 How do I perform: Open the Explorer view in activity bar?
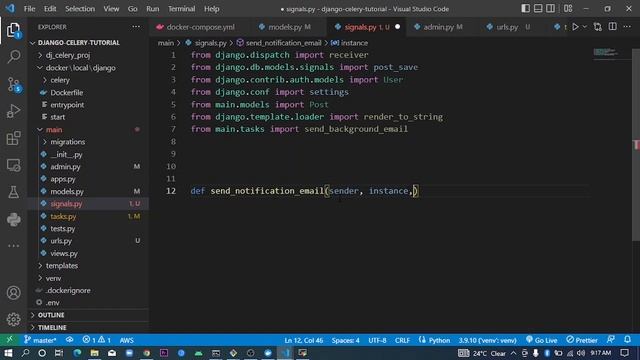13,30
